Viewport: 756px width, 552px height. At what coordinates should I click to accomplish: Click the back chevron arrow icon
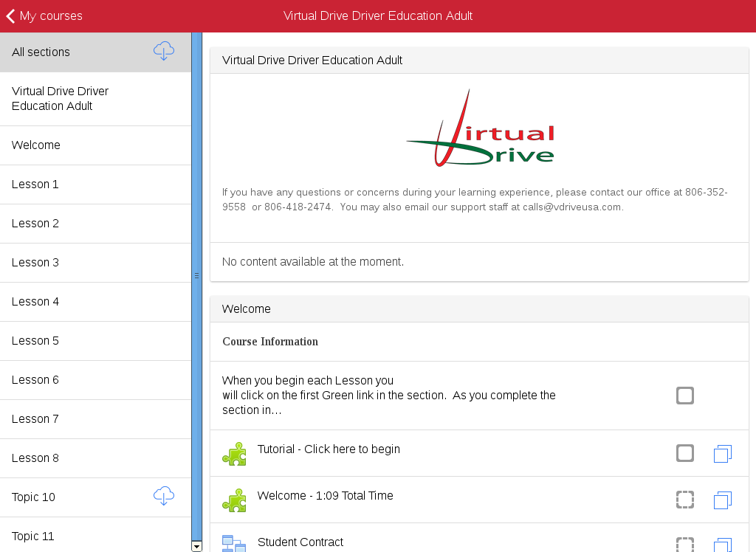(x=10, y=16)
